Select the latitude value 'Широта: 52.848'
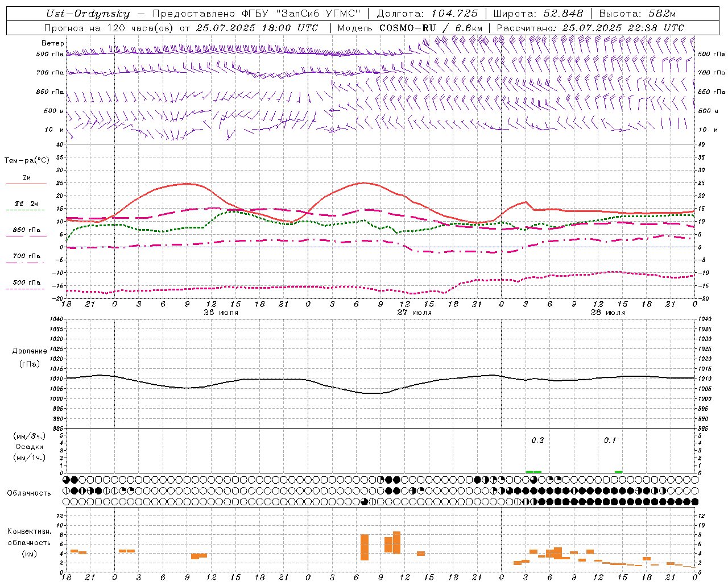 [x=538, y=14]
